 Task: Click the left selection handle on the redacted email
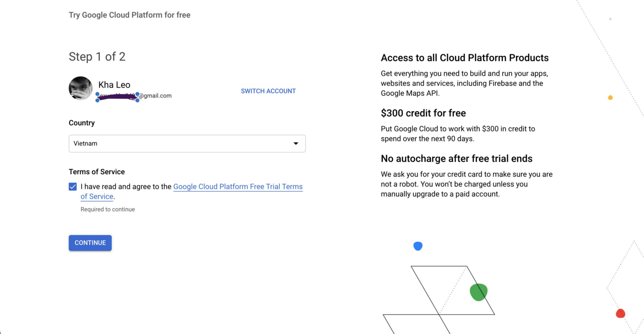tap(98, 97)
